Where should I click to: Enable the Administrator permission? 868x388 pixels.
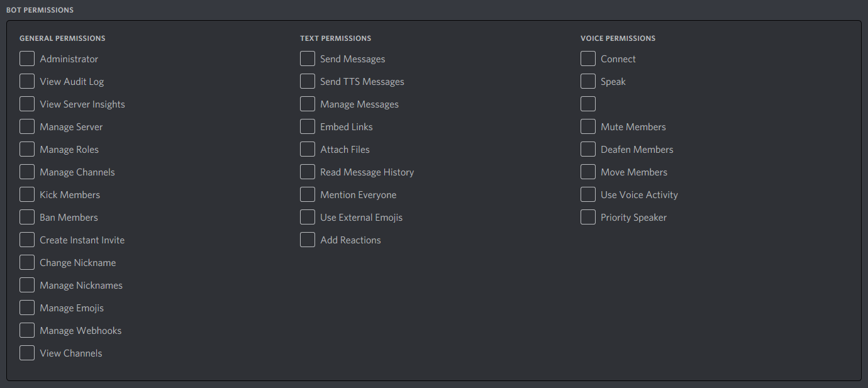27,58
